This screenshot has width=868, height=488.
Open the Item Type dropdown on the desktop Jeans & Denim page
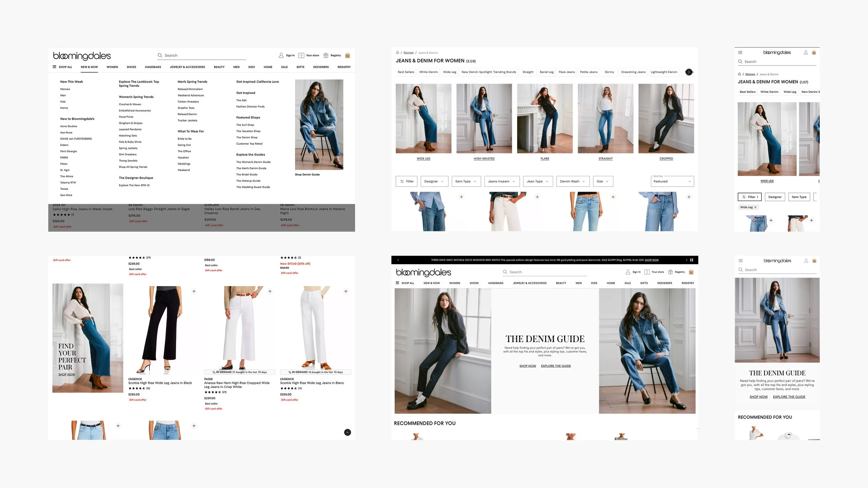[466, 182]
